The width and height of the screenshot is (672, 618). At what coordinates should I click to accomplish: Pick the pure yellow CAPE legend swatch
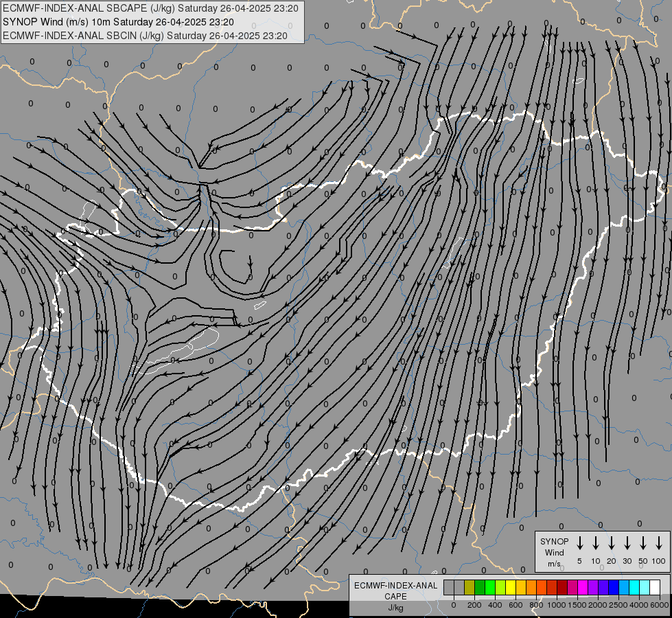pos(511,587)
